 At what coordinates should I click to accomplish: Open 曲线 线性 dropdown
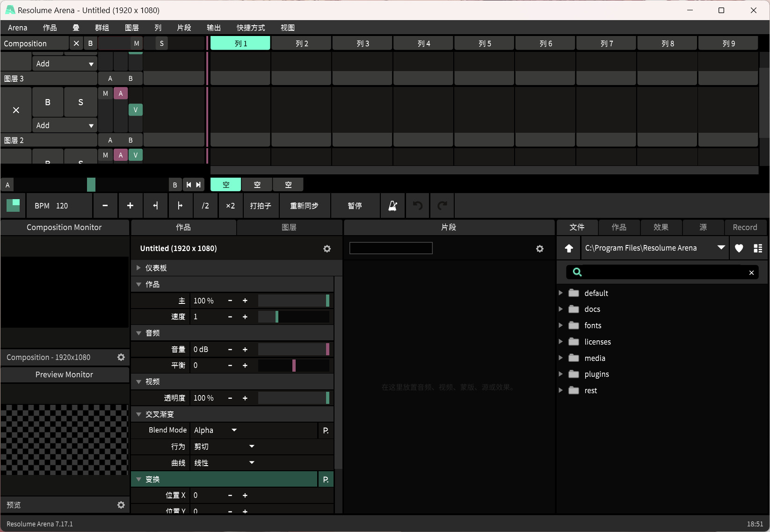point(225,463)
